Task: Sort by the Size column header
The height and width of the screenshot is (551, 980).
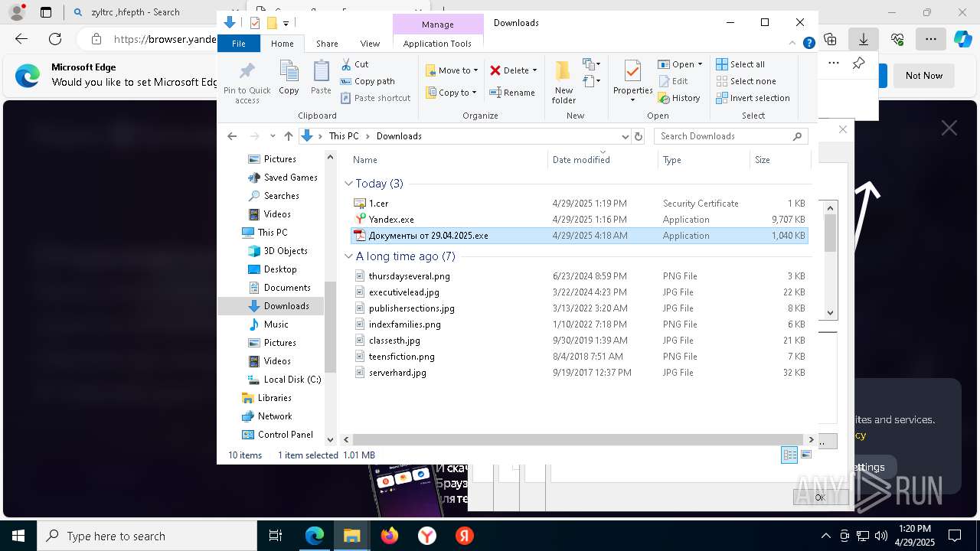Action: 779,160
